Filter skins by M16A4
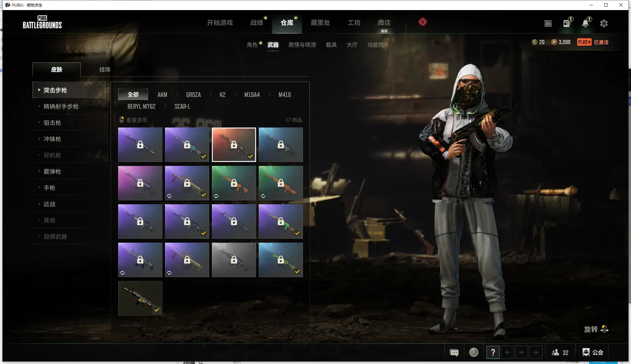The image size is (631, 364). pos(252,95)
